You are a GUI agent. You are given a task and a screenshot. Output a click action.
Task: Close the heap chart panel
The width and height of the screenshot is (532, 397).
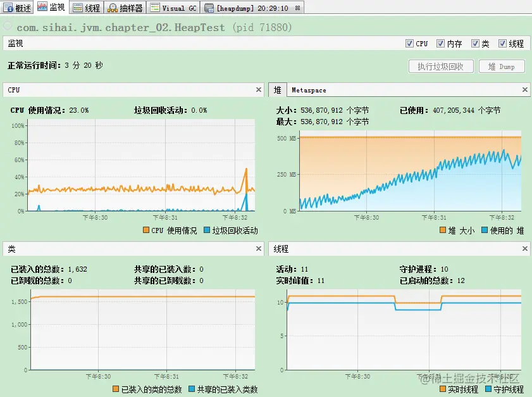coord(525,90)
